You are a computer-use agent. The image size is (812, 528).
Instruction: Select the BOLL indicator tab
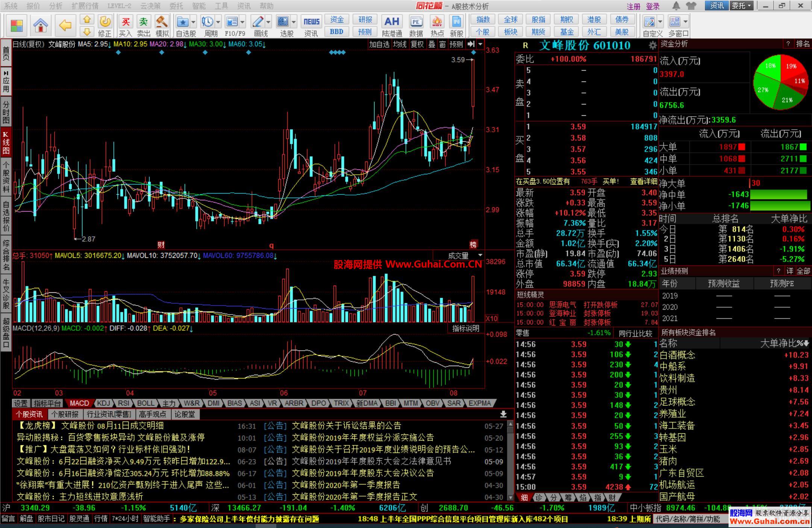[x=145, y=403]
